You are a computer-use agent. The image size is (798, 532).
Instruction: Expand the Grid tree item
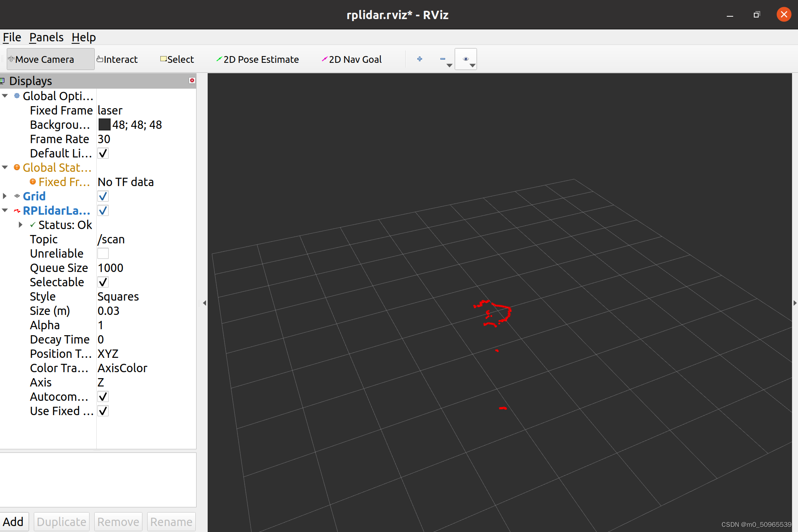(x=5, y=196)
